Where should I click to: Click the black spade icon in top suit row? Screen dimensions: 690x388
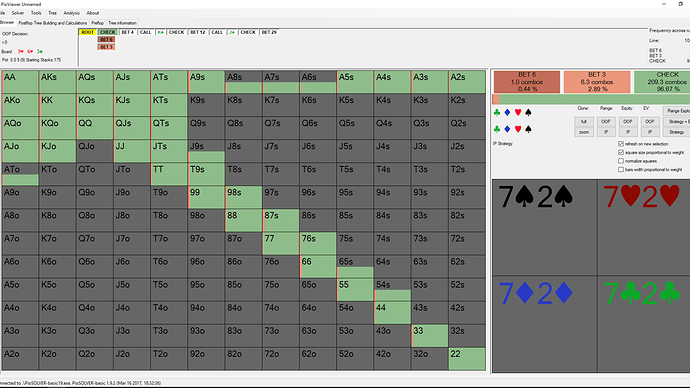coord(529,113)
